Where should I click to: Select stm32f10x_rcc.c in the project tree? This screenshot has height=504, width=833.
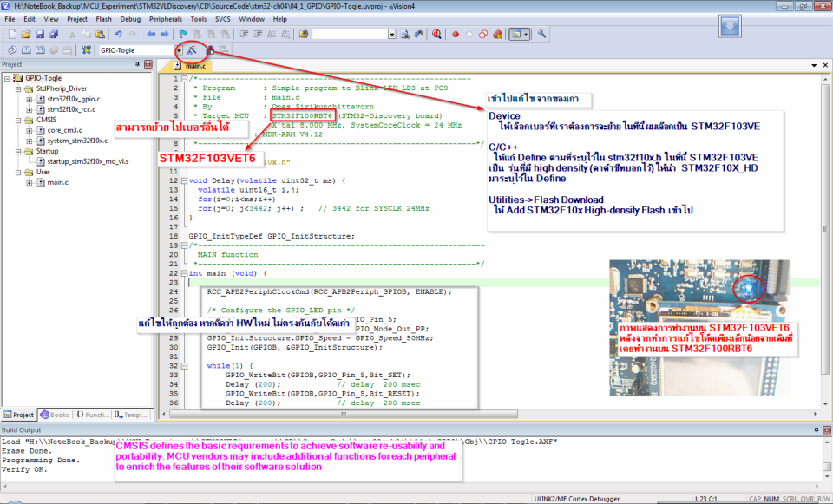(x=71, y=109)
